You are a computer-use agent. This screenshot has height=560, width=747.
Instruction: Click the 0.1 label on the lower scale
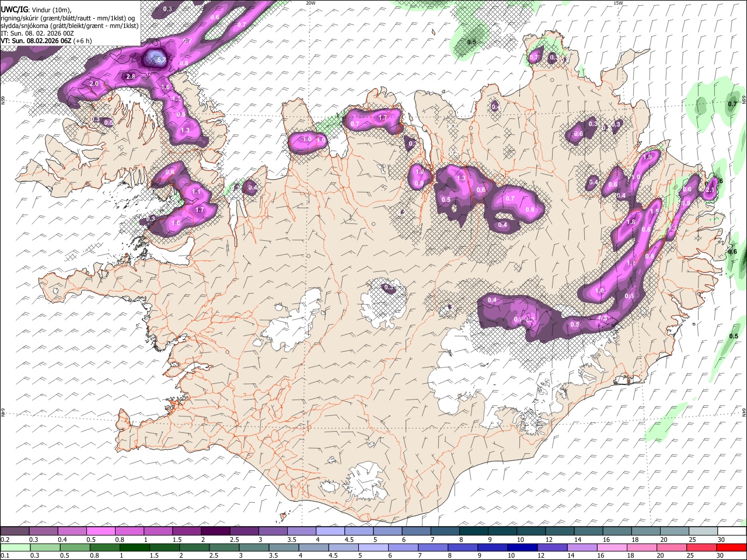pyautogui.click(x=5, y=555)
